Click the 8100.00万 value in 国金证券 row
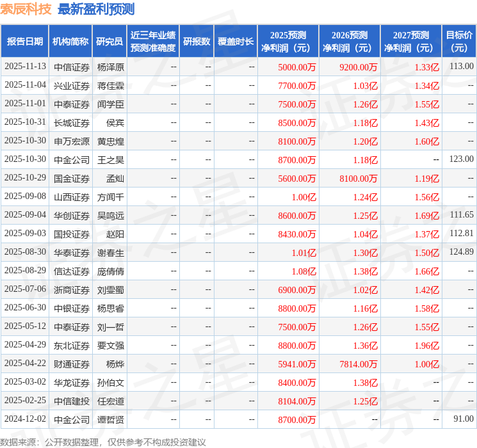477x448 pixels. [359, 179]
